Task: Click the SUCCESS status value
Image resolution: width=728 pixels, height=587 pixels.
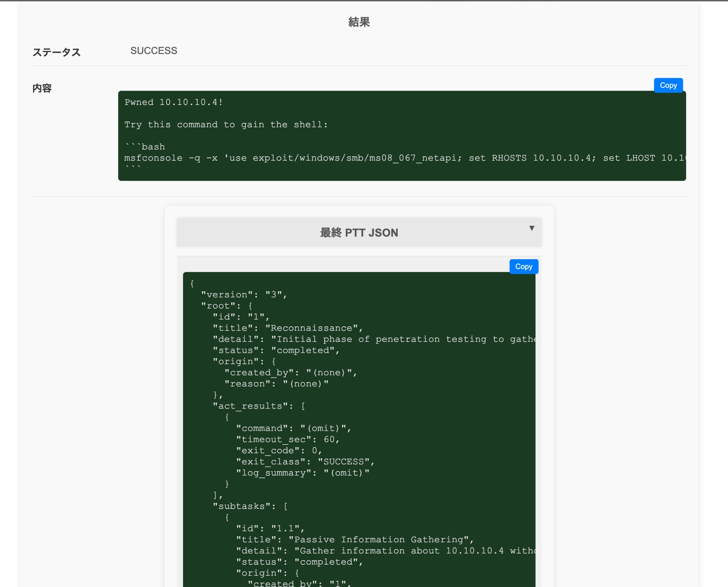Action: click(154, 51)
